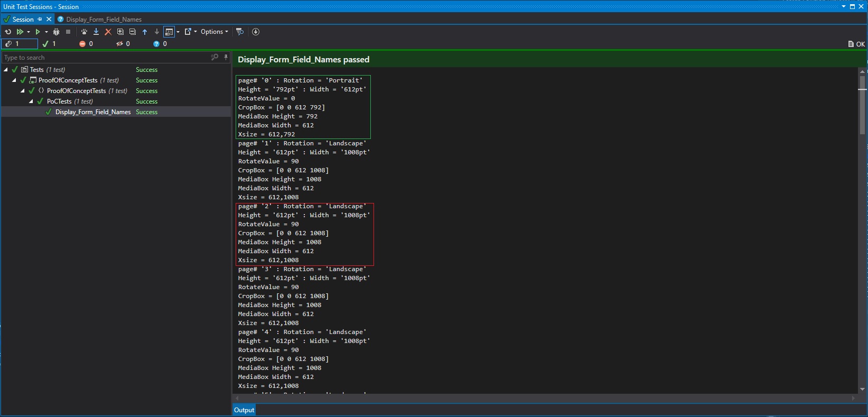Filter by failed tests red counter

[x=86, y=44]
